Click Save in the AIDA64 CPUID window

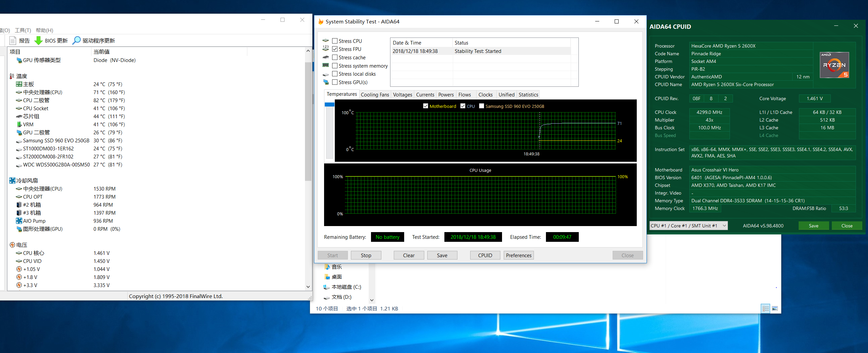coord(813,226)
